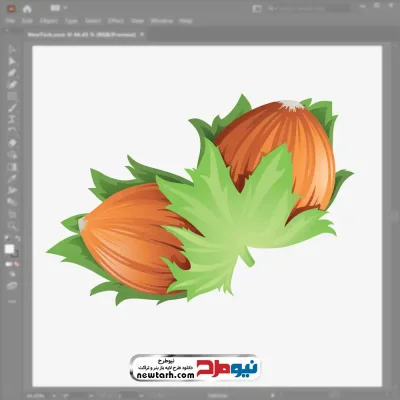Open the File menu
The image size is (400, 400).
point(10,21)
